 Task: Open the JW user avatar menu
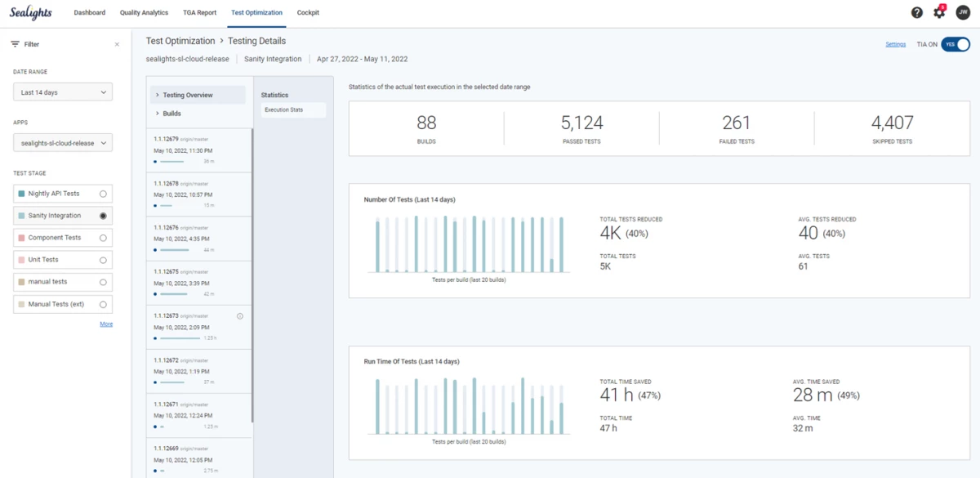tap(963, 12)
